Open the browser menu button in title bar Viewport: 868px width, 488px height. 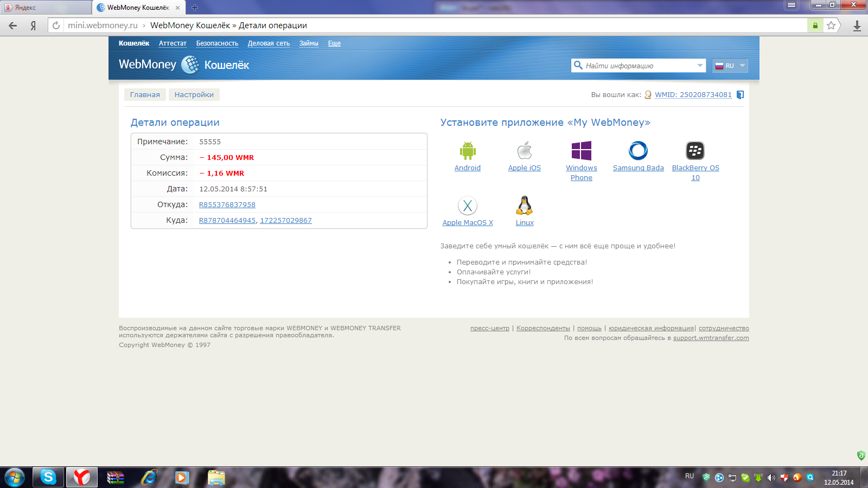coord(792,5)
